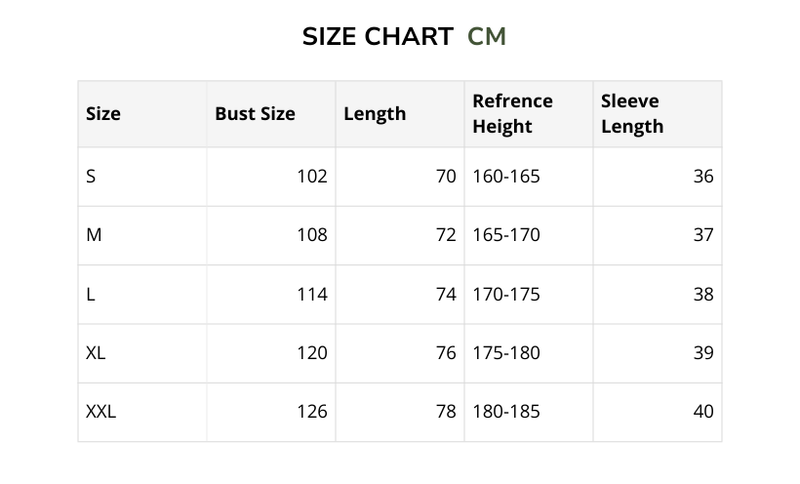Select the bust size value 126

312,411
